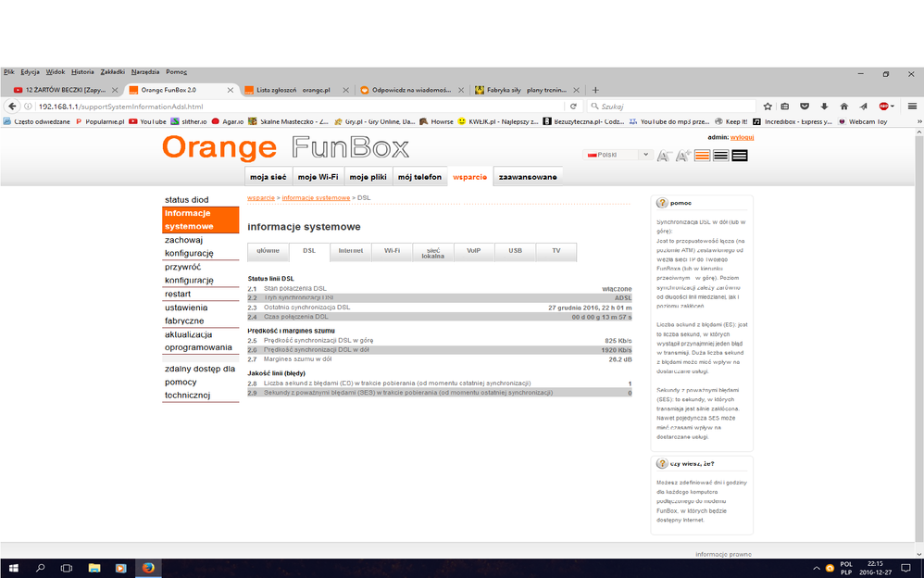Click the decrease font size icon
This screenshot has width=924, height=578.
[663, 156]
